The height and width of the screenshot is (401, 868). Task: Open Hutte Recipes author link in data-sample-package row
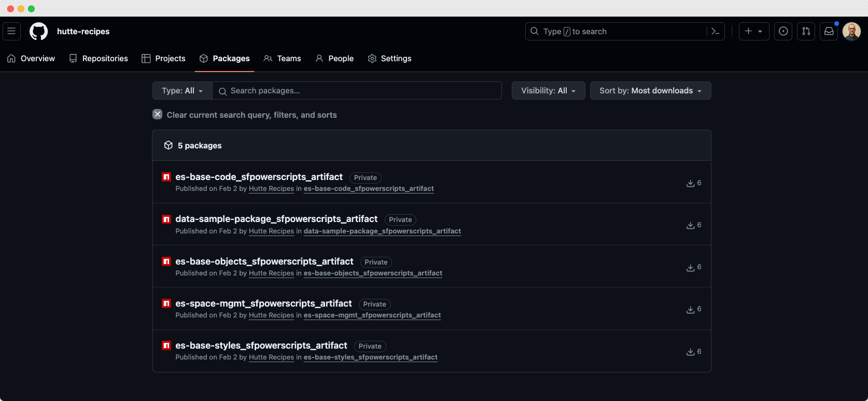click(x=271, y=231)
